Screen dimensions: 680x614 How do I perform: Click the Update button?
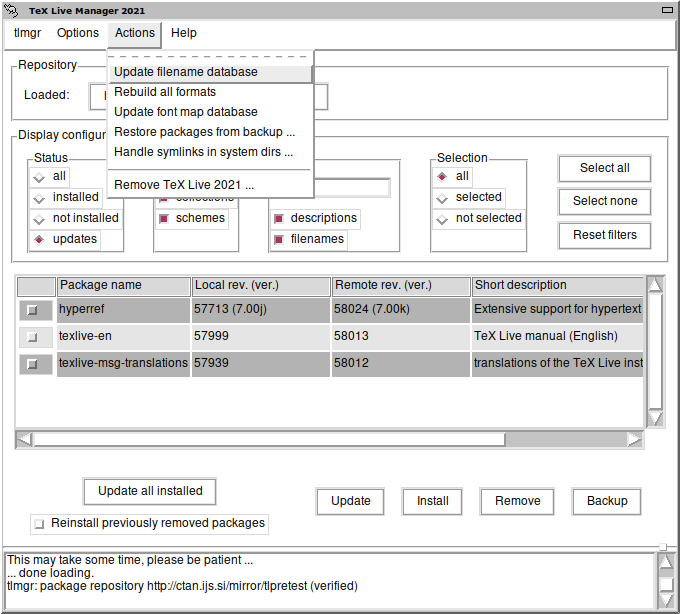(x=350, y=501)
